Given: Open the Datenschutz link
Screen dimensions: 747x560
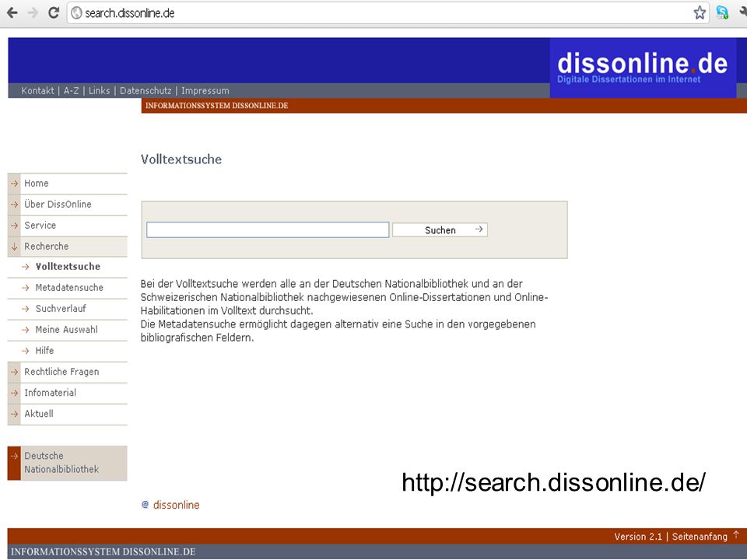Looking at the screenshot, I should pyautogui.click(x=146, y=90).
